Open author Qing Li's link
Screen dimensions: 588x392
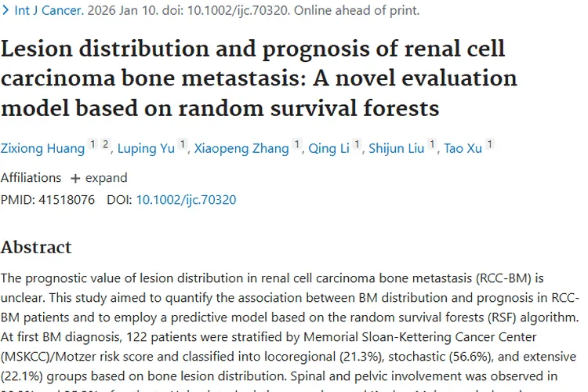click(329, 149)
